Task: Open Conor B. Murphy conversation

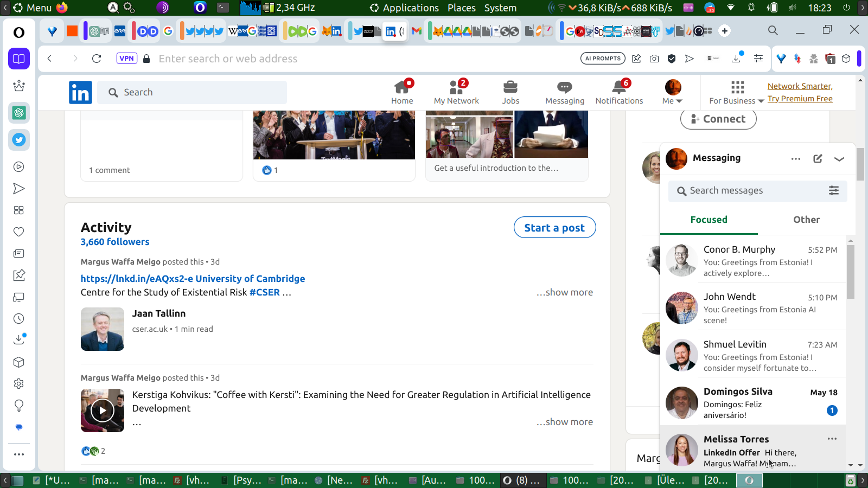Action: point(753,260)
